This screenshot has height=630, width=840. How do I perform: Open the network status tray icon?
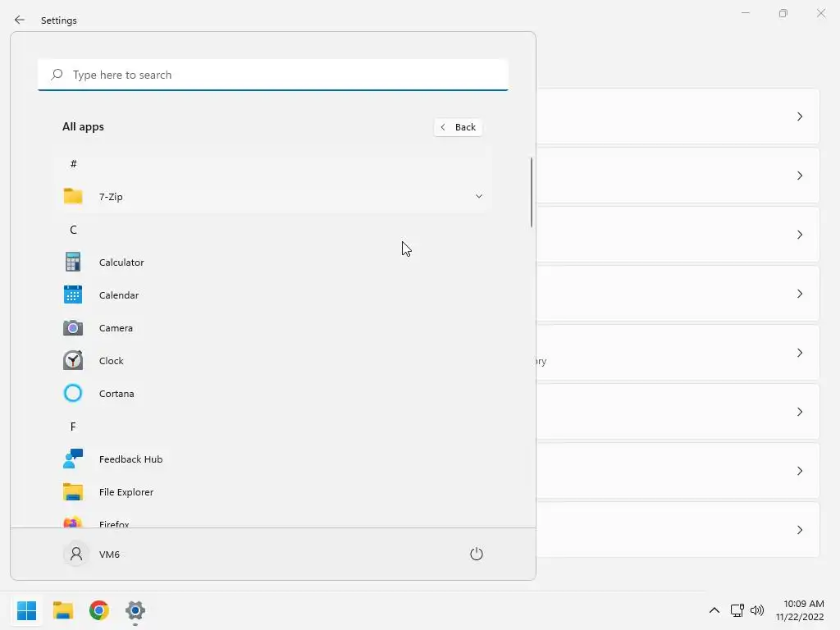click(737, 610)
